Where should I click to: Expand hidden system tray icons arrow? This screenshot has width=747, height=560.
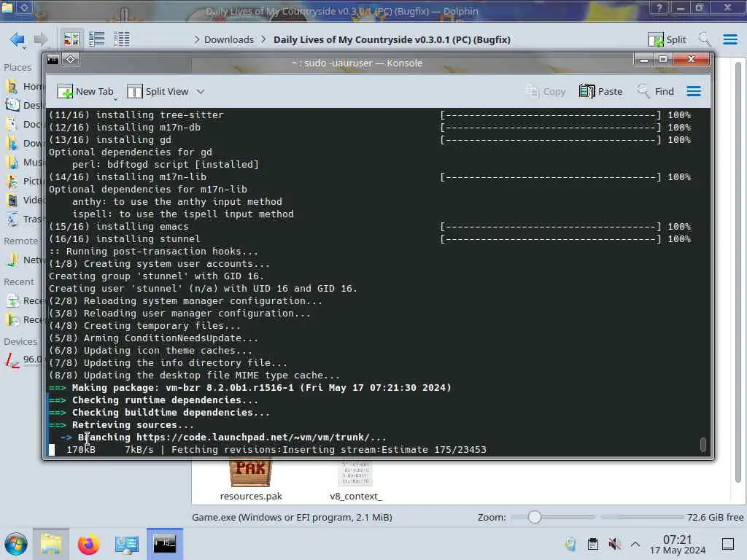(x=635, y=544)
